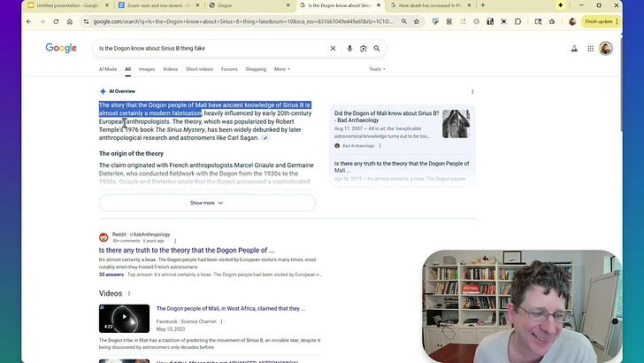Open the zoom magnifier in the address bar
Viewport: 644px width, 363px height.
pos(404,21)
